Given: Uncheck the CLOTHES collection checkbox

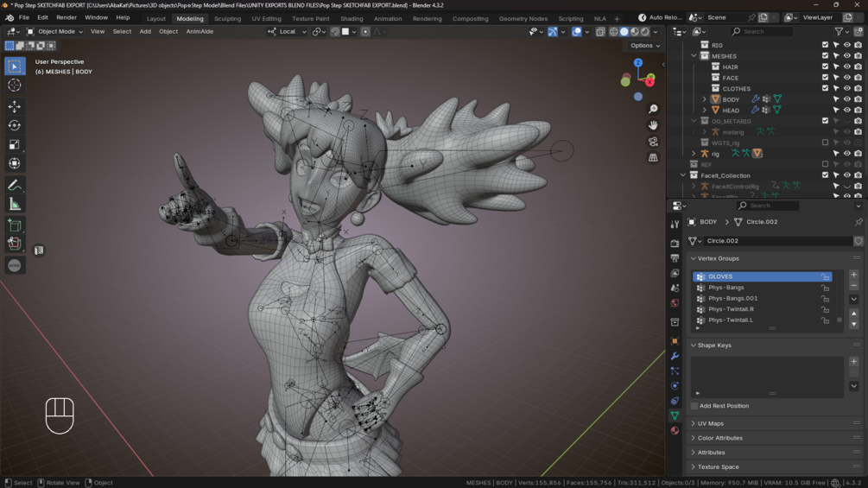Looking at the screenshot, I should (826, 88).
